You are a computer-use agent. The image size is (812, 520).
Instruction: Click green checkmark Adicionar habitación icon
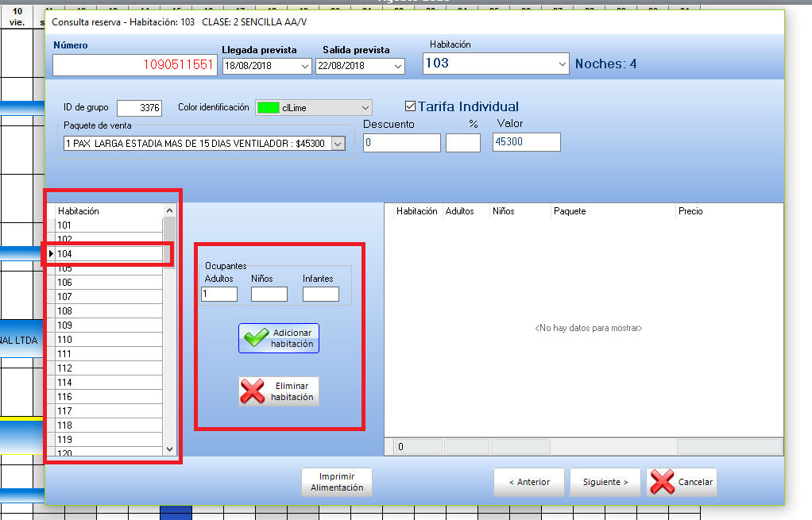tap(256, 338)
